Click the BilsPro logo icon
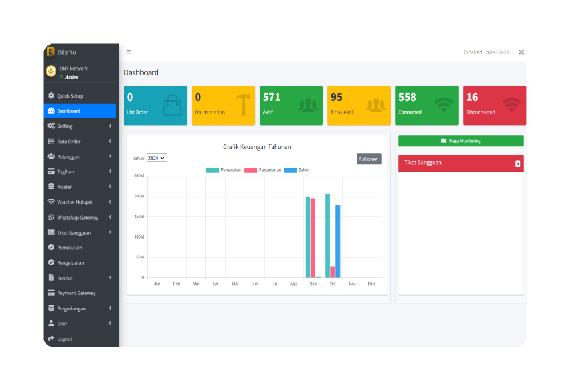The width and height of the screenshot is (571, 392). coord(51,52)
